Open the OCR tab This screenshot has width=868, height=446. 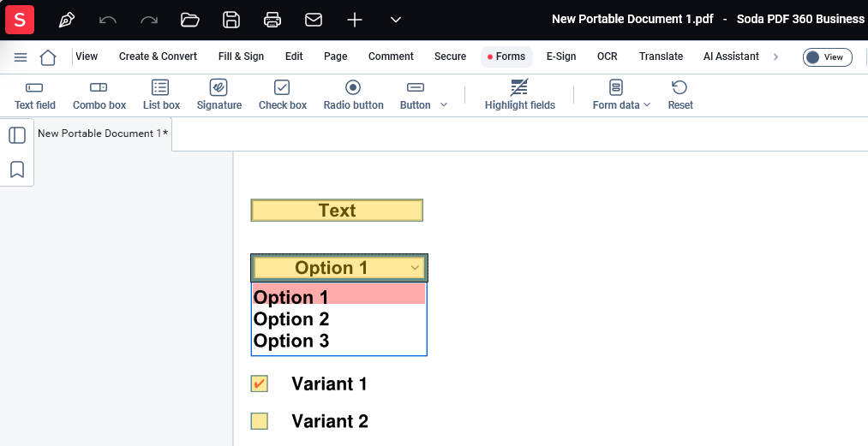point(608,56)
